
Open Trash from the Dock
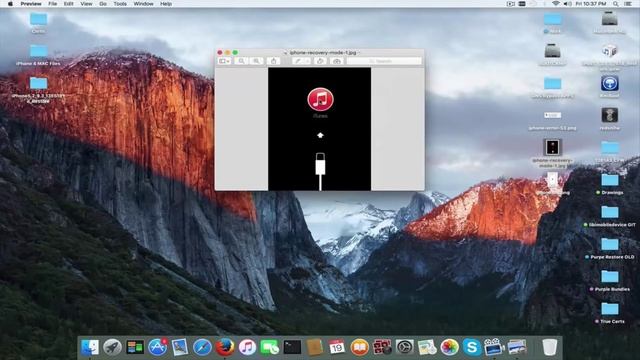(x=549, y=347)
